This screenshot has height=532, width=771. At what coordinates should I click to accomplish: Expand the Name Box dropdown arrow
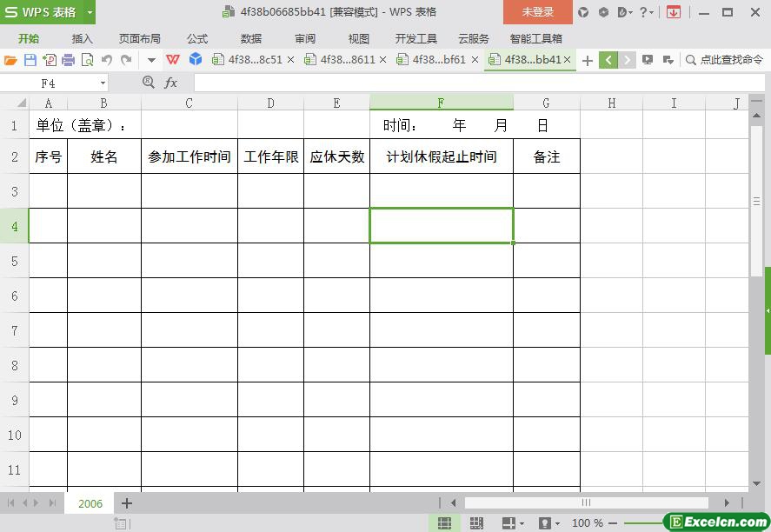[103, 83]
